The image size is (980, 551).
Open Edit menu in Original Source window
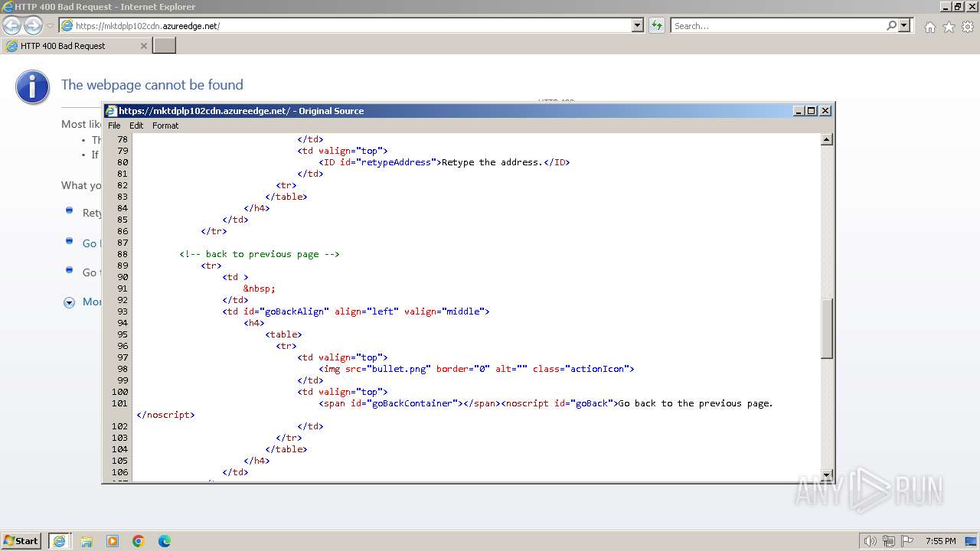click(136, 126)
